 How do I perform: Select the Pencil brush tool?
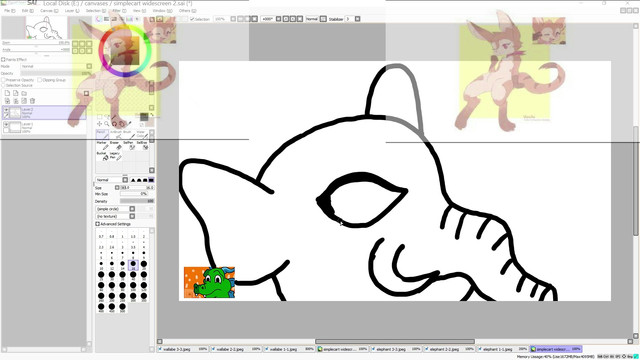pyautogui.click(x=102, y=134)
